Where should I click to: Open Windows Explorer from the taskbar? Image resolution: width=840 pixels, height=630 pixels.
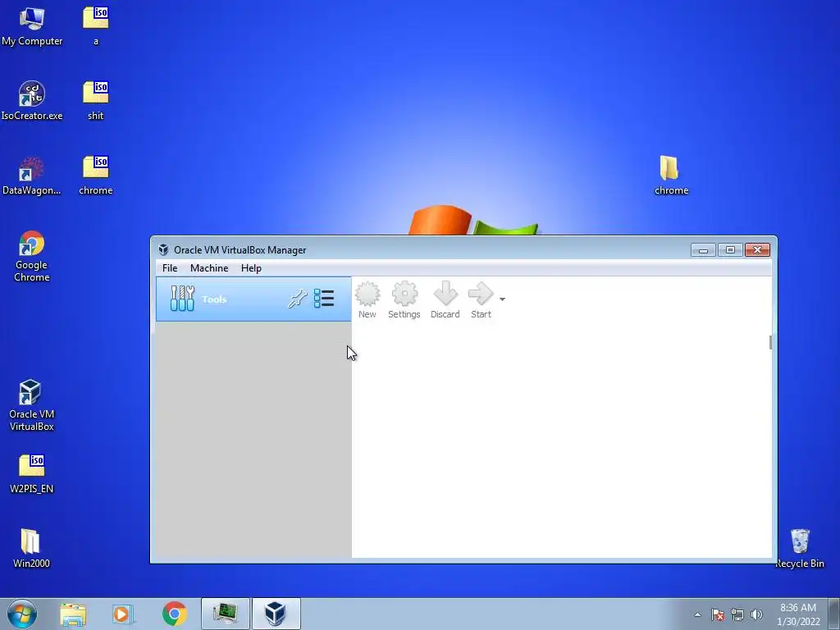pyautogui.click(x=73, y=614)
